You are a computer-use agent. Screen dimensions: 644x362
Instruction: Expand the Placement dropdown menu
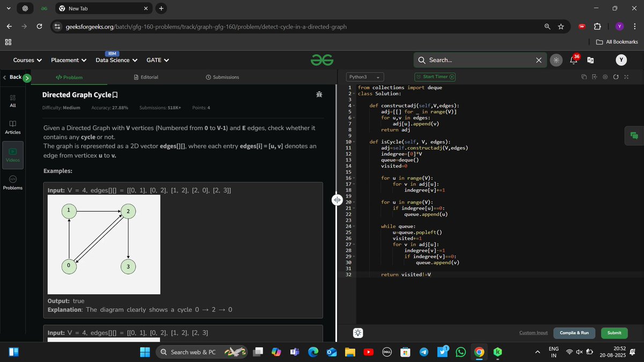(x=69, y=60)
